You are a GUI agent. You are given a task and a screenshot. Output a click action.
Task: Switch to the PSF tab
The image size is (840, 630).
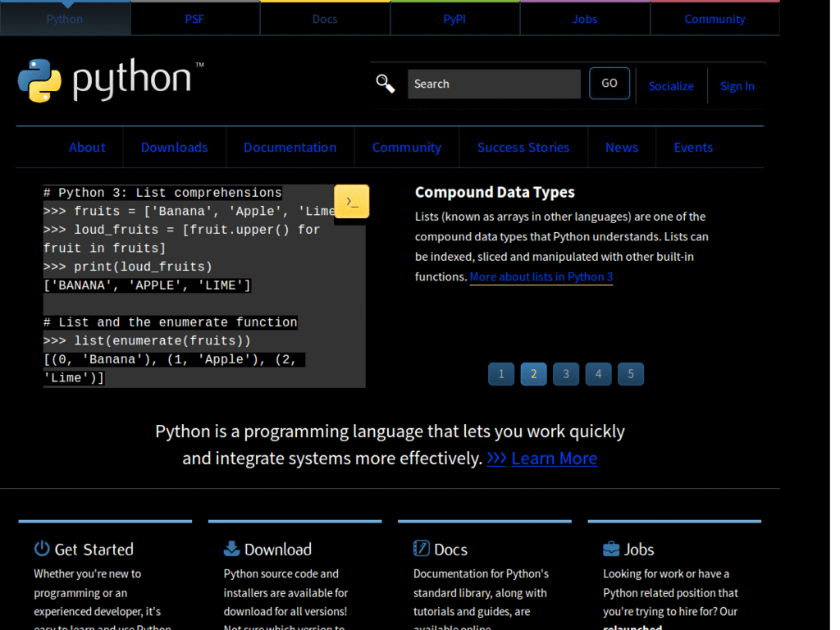pos(194,18)
